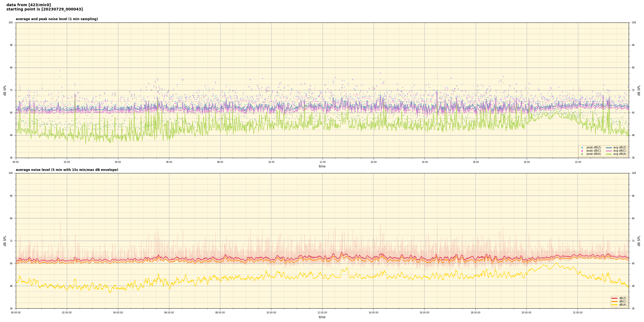Click the left 'dB SPL' label of bottom chart
The width and height of the screenshot is (644, 322).
(5, 241)
